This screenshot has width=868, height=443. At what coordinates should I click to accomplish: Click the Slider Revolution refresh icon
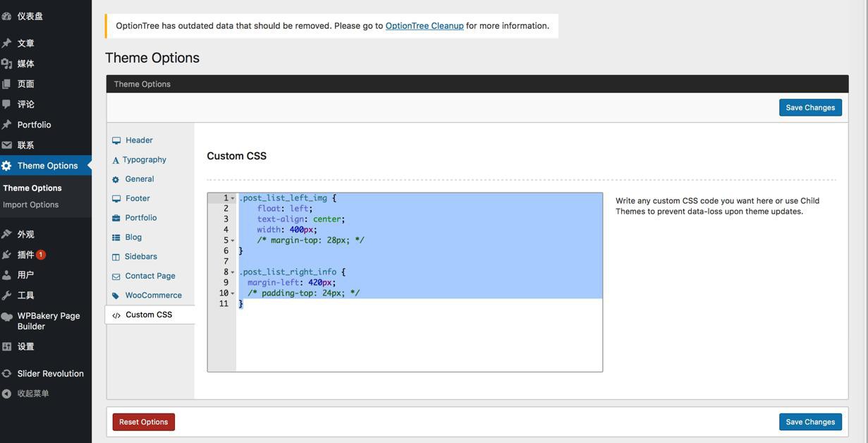pos(6,374)
